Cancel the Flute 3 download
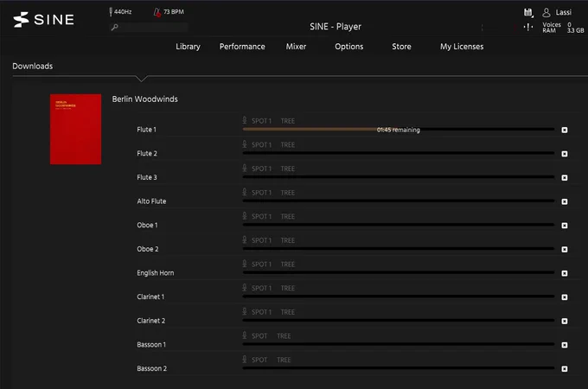 click(x=565, y=177)
